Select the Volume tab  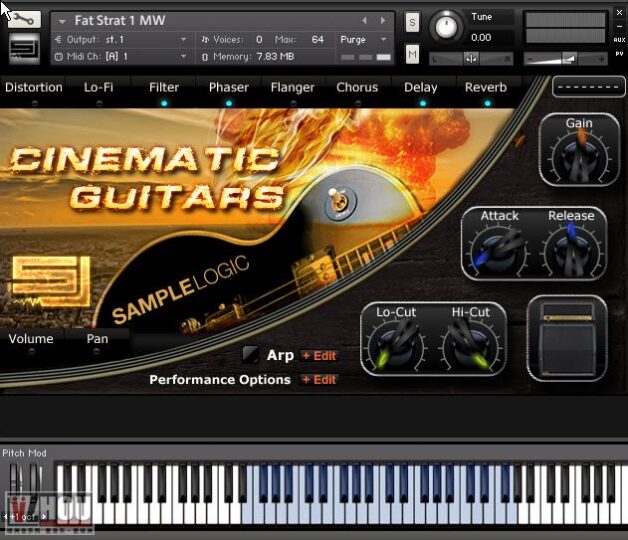31,339
